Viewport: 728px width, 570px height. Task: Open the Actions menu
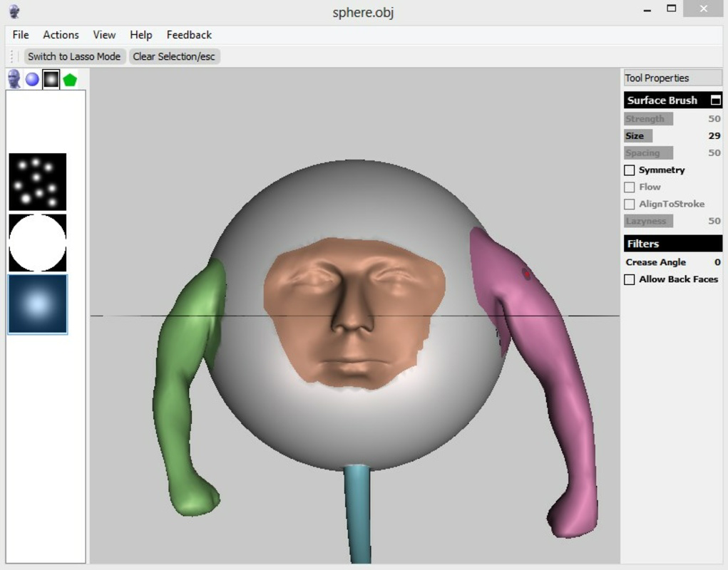pyautogui.click(x=61, y=34)
